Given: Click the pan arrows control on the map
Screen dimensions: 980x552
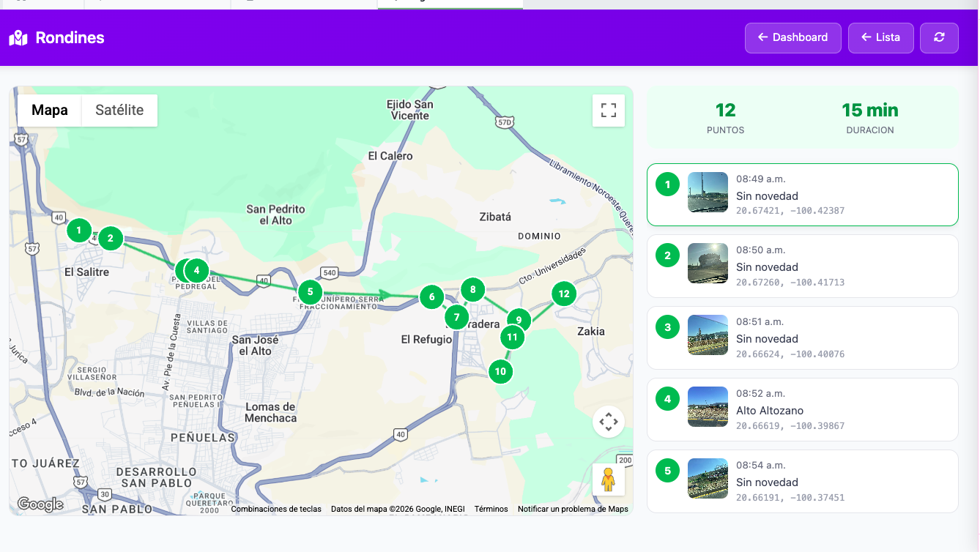Looking at the screenshot, I should click(x=609, y=422).
